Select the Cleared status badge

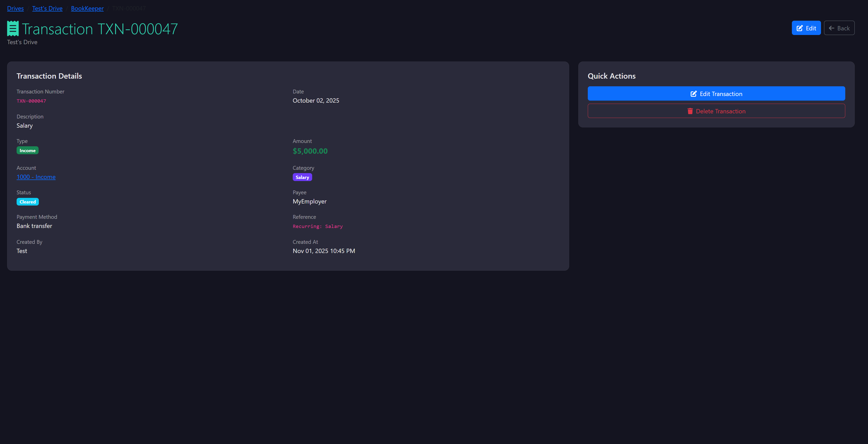[27, 201]
